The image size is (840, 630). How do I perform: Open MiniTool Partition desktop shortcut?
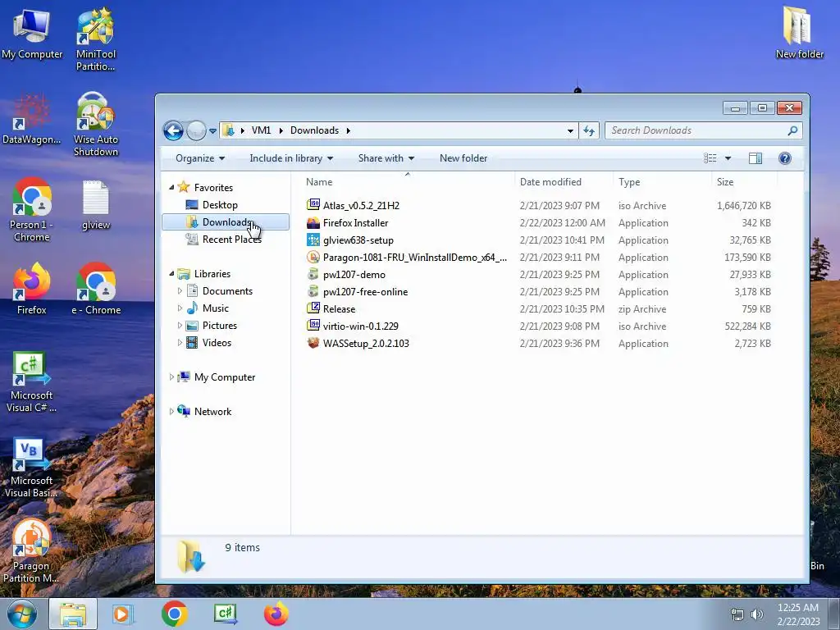[95, 39]
